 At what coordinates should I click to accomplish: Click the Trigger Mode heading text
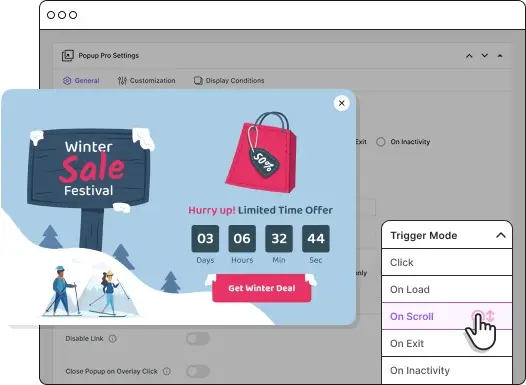424,235
